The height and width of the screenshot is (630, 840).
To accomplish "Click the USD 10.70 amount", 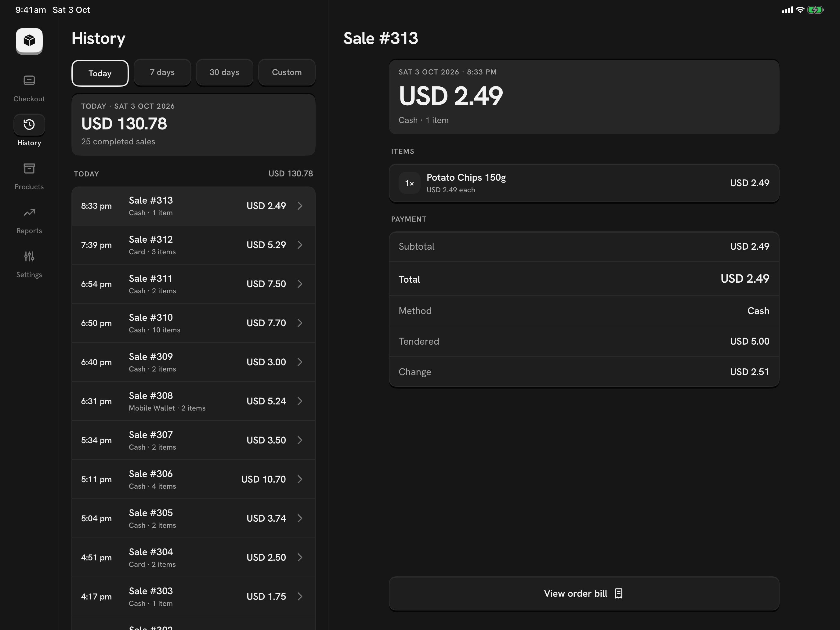I will point(263,480).
